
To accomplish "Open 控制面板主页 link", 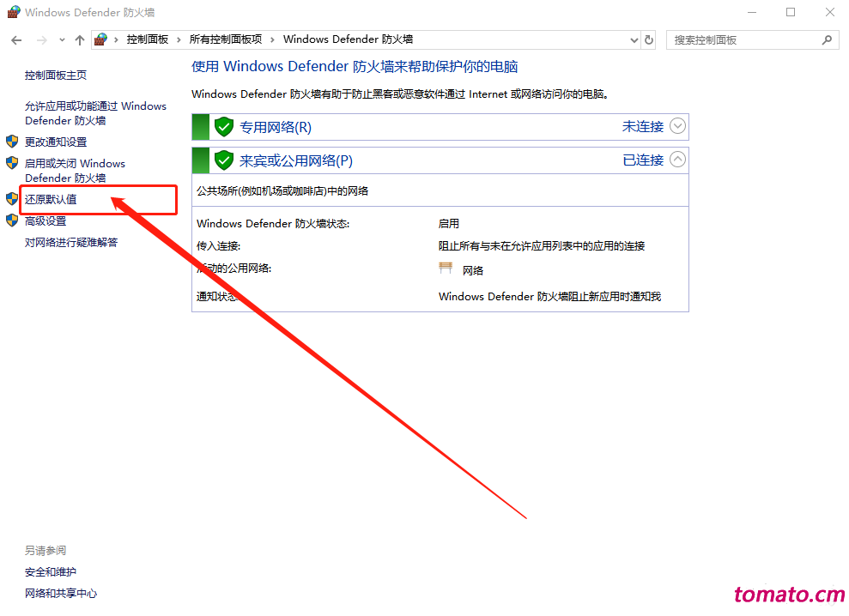I will 55,75.
